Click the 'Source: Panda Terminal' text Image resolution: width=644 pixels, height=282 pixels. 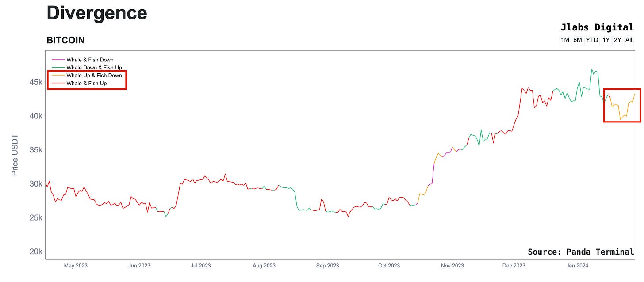click(581, 252)
